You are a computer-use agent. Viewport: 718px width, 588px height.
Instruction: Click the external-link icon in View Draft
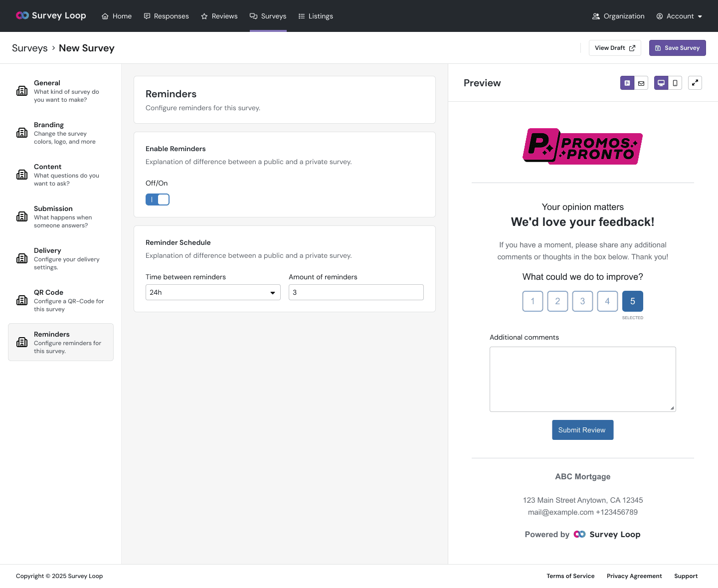(x=632, y=48)
